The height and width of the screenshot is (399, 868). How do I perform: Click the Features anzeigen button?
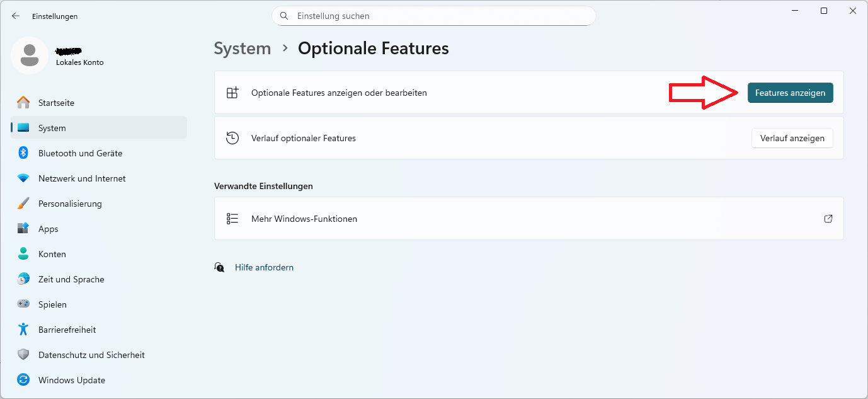(790, 92)
